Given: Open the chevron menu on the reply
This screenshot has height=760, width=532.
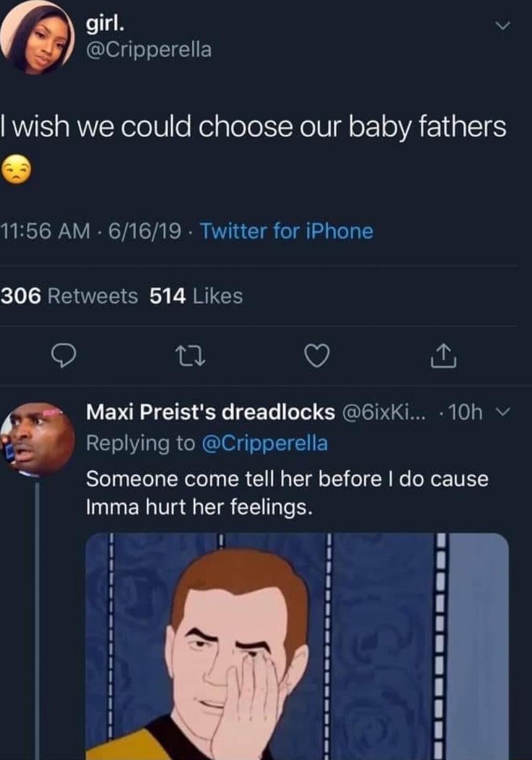Looking at the screenshot, I should 503,412.
